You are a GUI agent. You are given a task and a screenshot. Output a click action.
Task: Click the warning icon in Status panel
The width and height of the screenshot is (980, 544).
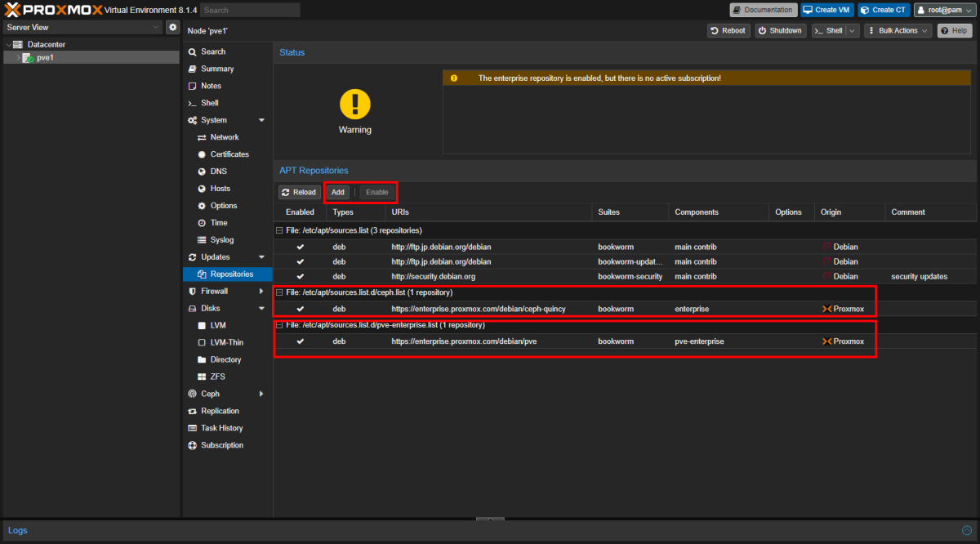[355, 104]
